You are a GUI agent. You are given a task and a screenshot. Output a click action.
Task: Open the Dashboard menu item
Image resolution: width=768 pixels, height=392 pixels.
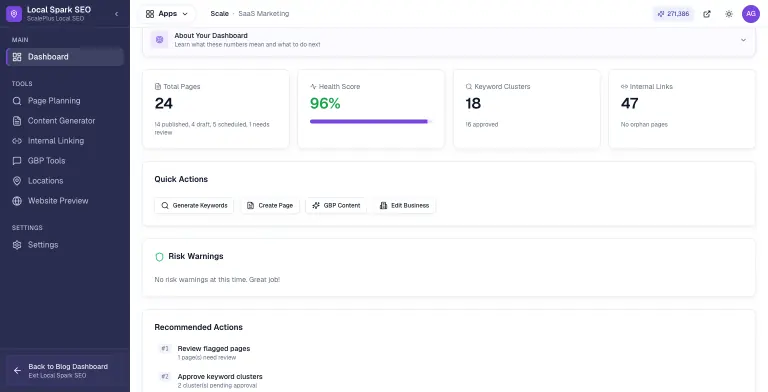tap(65, 57)
